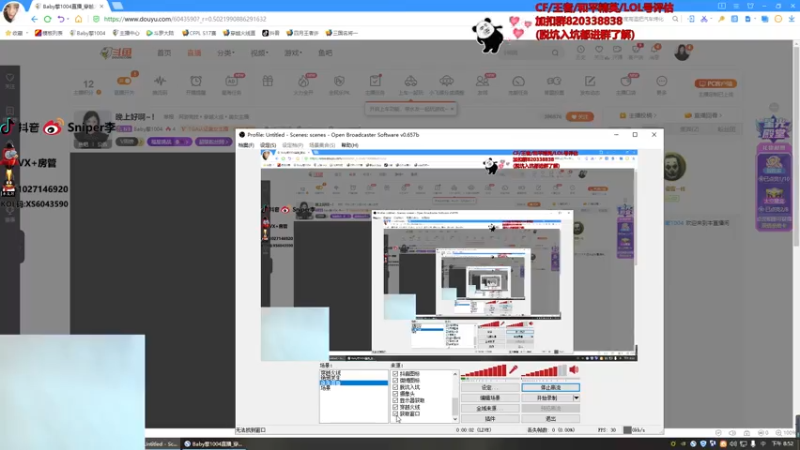Open the three-dots more icon on Douyu toolbar
The image size is (800, 450).
coord(662,81)
